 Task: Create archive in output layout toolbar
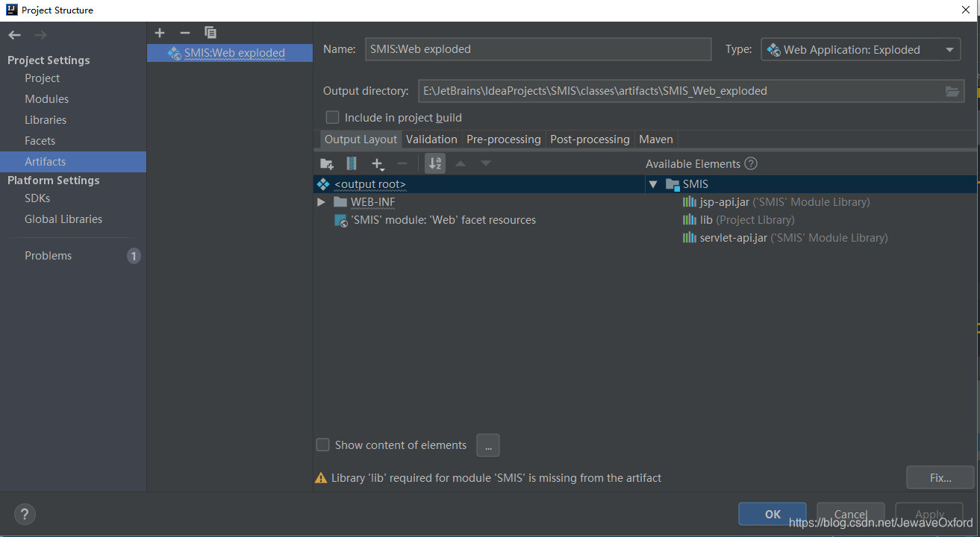352,163
